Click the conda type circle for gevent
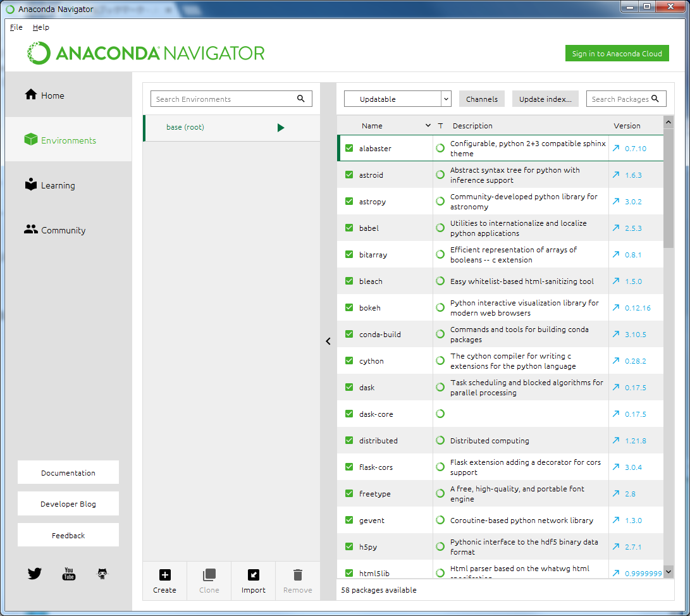The width and height of the screenshot is (690, 616). 440,520
